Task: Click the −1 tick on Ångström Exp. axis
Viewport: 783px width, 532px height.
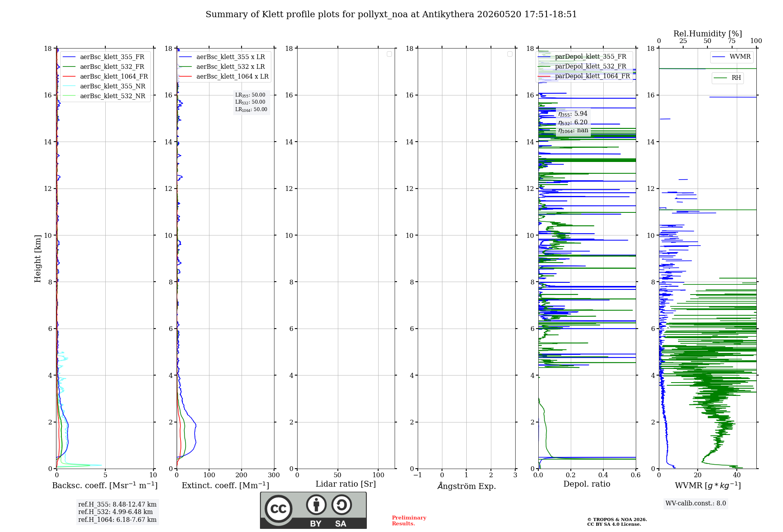Action: click(418, 475)
